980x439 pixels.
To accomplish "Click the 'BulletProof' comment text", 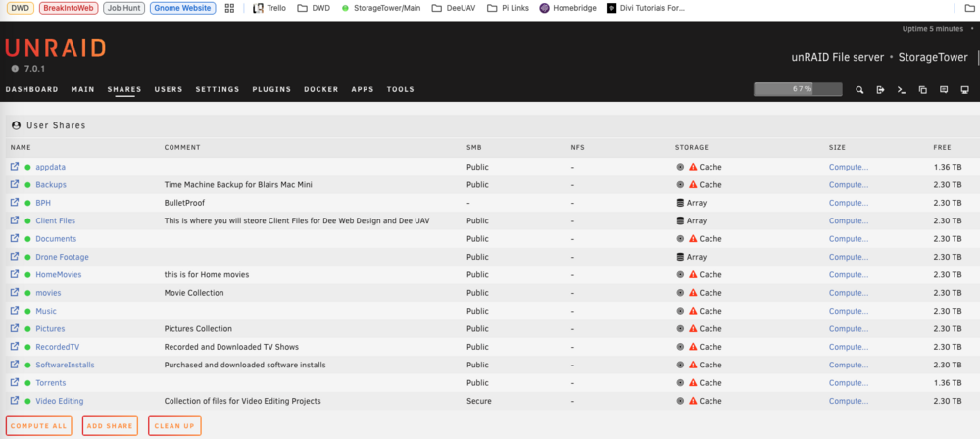I will pyautogui.click(x=184, y=203).
